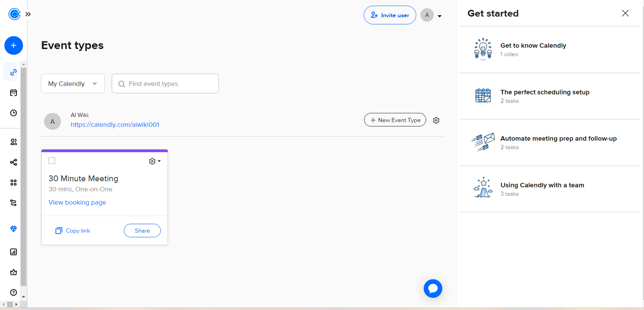Close the Get started panel
Image resolution: width=644 pixels, height=310 pixels.
pyautogui.click(x=625, y=13)
